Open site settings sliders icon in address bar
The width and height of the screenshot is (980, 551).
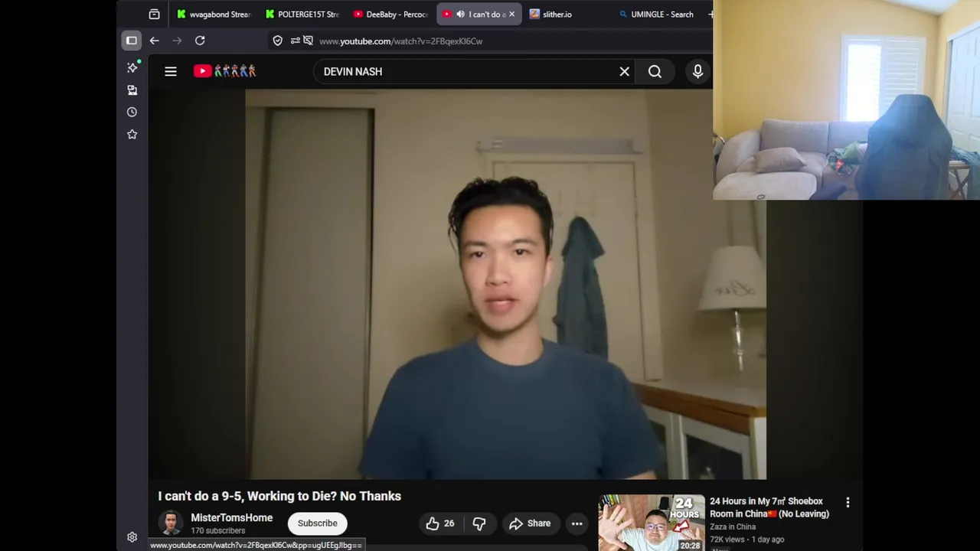(x=295, y=41)
